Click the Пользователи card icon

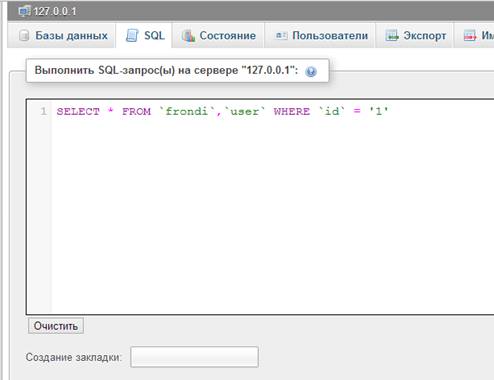click(281, 35)
